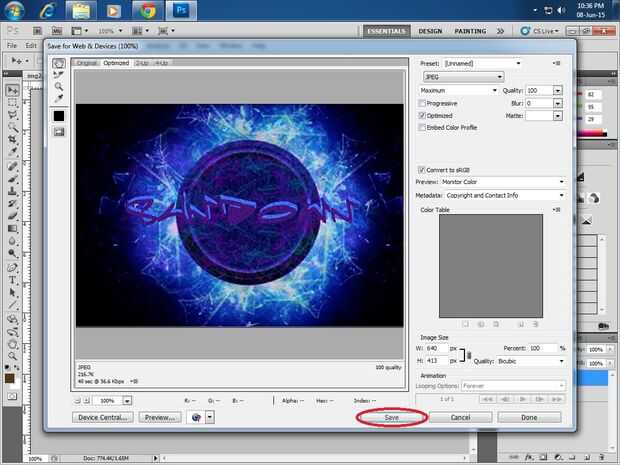Select the Path Selection tool
Viewport: 620px width, 465px height.
13,293
